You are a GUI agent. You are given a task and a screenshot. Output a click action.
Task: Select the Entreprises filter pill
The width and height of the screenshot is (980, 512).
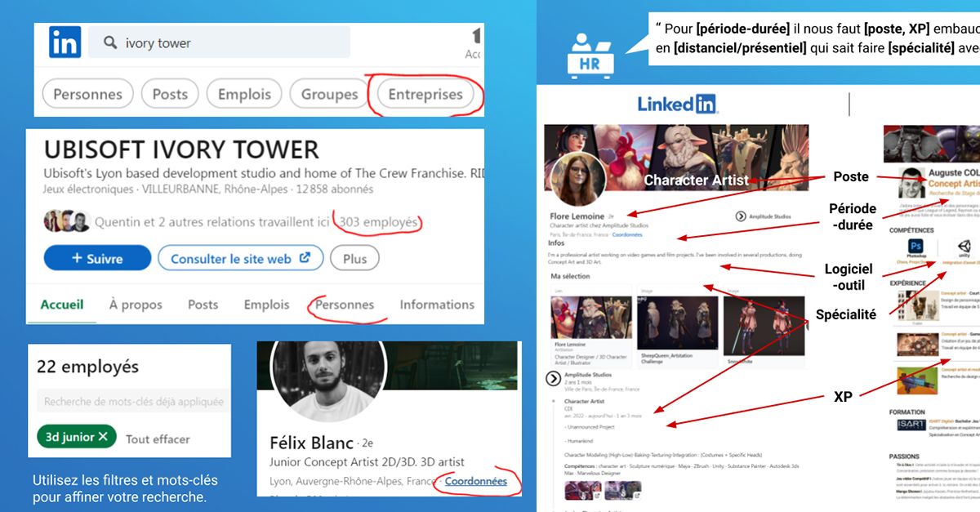[x=425, y=94]
